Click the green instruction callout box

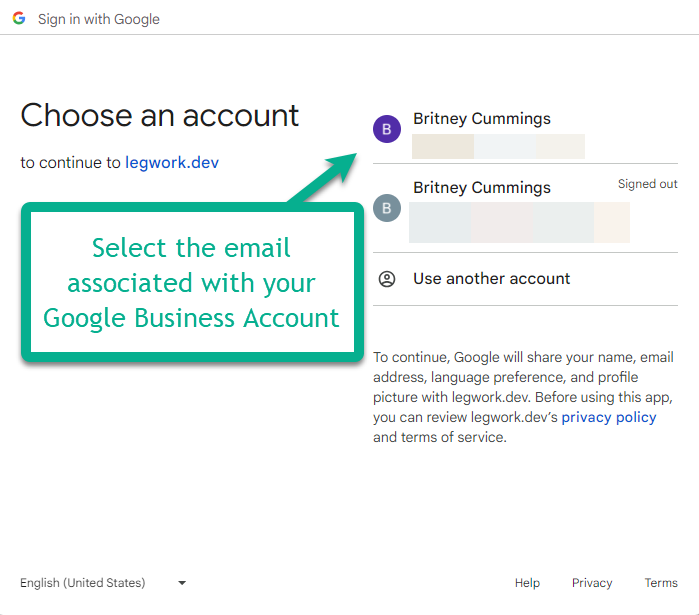point(191,283)
